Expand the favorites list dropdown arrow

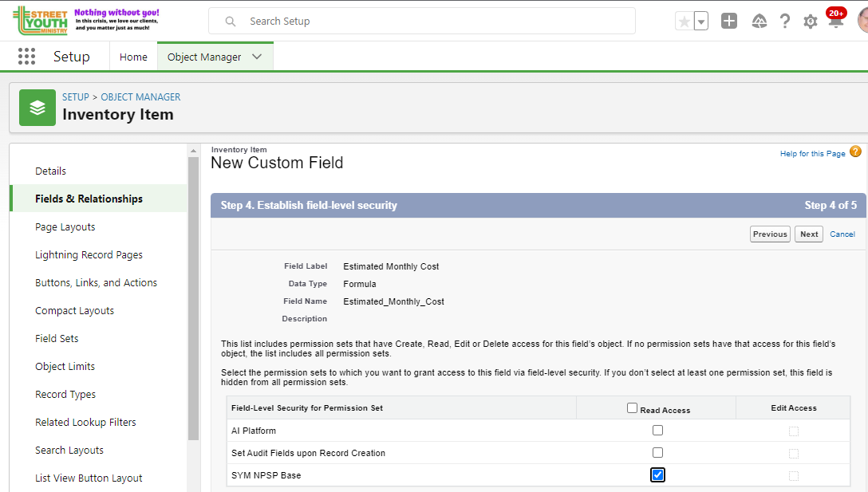pyautogui.click(x=701, y=22)
